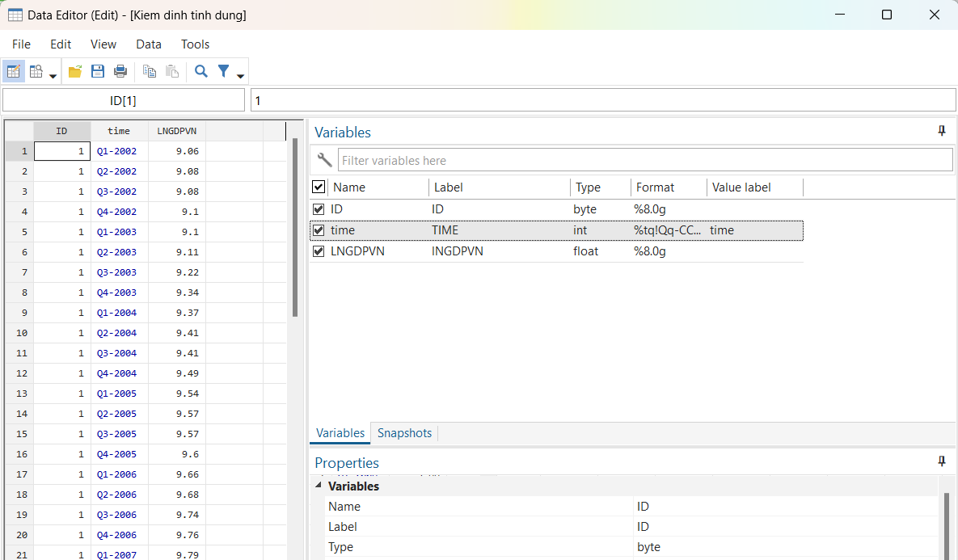Click the Copy icon in the toolbar
The height and width of the screenshot is (560, 958).
click(150, 71)
